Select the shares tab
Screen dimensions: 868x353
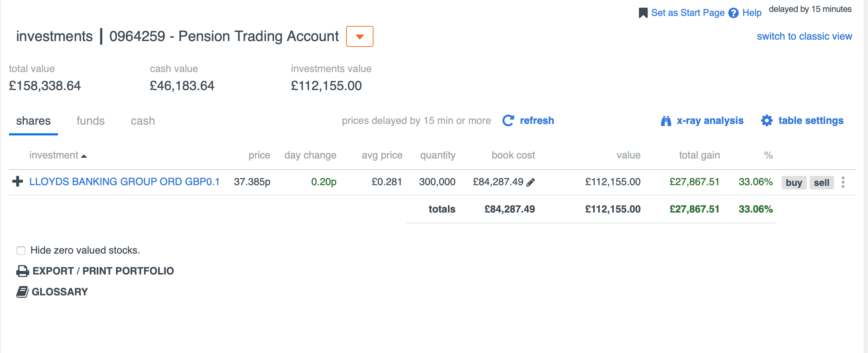pyautogui.click(x=33, y=121)
